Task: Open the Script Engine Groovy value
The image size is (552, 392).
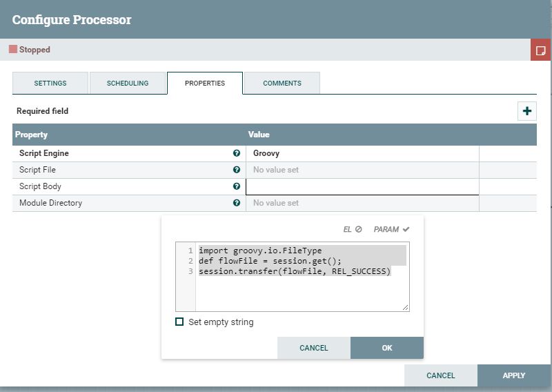Action: click(x=362, y=153)
